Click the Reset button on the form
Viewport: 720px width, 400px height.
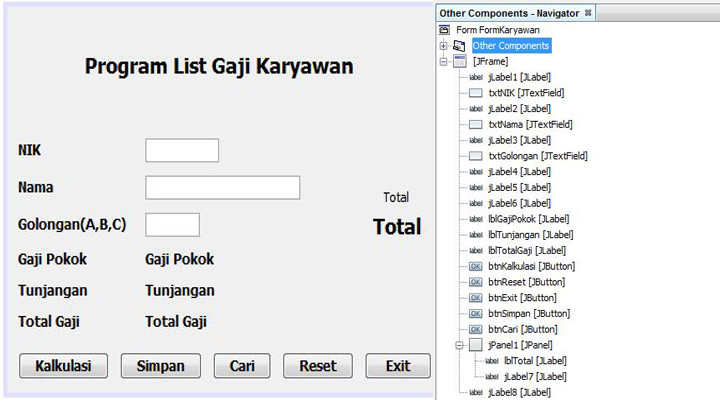tap(318, 366)
